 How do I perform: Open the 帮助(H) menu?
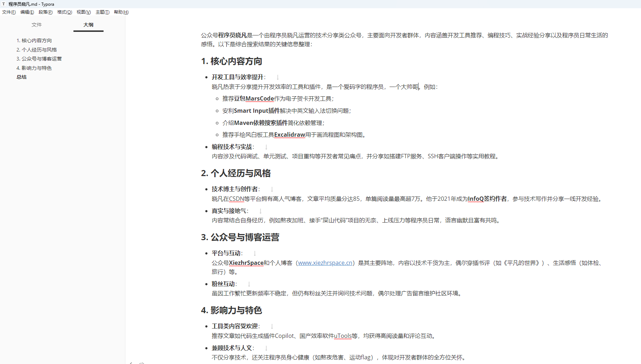pyautogui.click(x=121, y=12)
